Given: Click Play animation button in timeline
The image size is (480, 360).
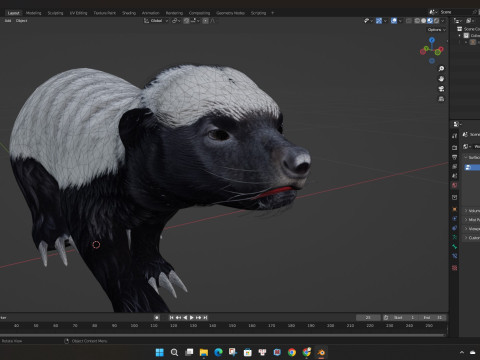Looking at the screenshot, I should click(x=192, y=318).
